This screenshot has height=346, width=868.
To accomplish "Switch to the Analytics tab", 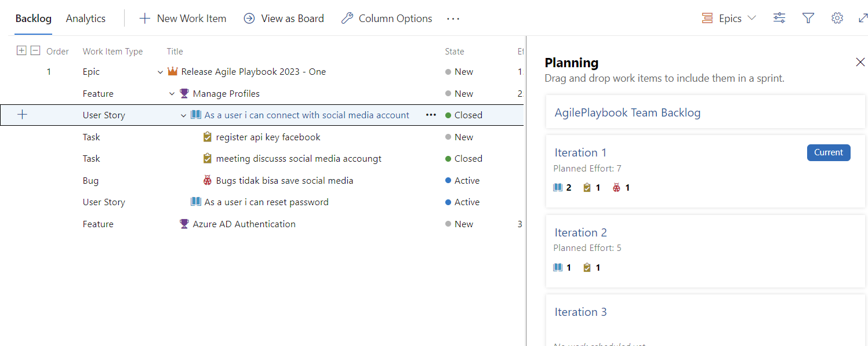I will (x=86, y=19).
